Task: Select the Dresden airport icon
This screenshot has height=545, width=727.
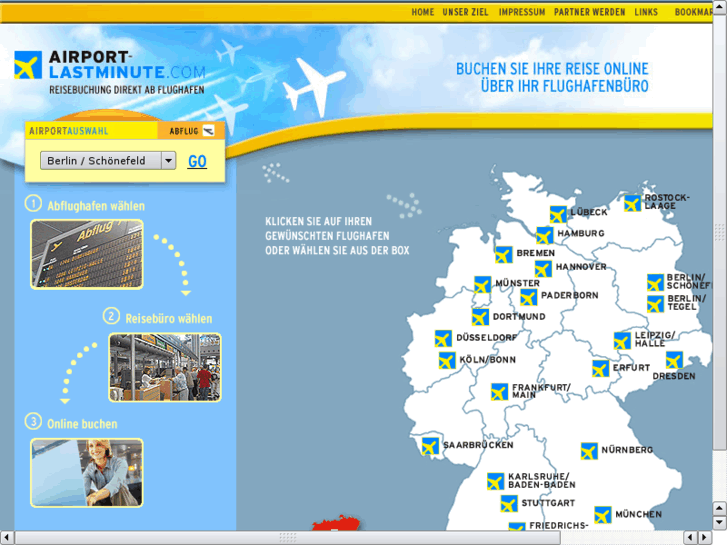Action: click(674, 360)
